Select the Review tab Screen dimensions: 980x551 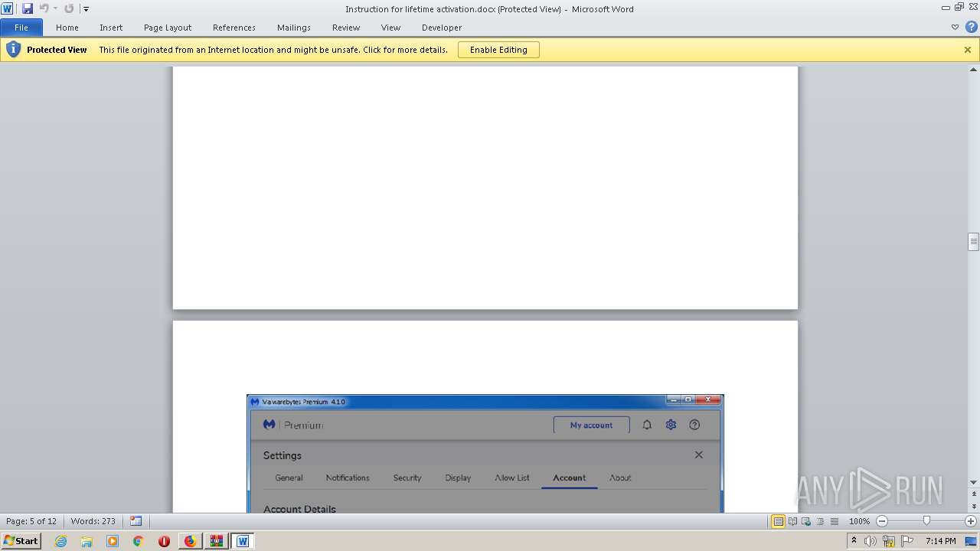(x=346, y=28)
